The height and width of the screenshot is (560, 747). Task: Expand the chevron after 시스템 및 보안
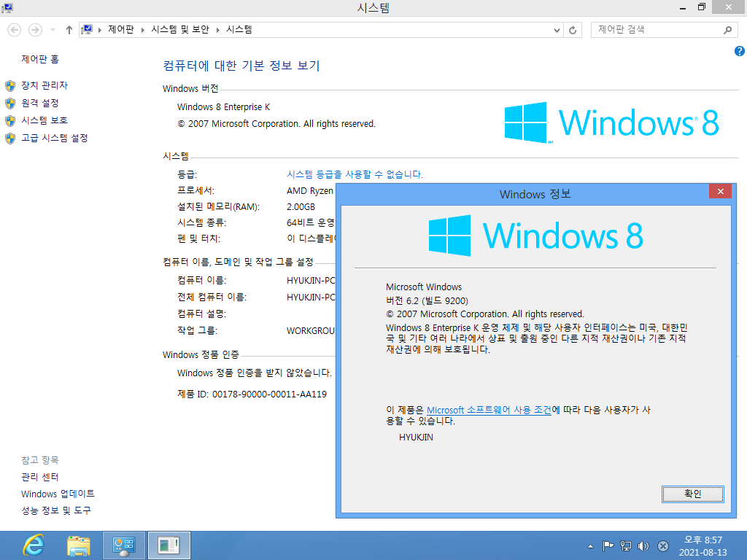(217, 30)
